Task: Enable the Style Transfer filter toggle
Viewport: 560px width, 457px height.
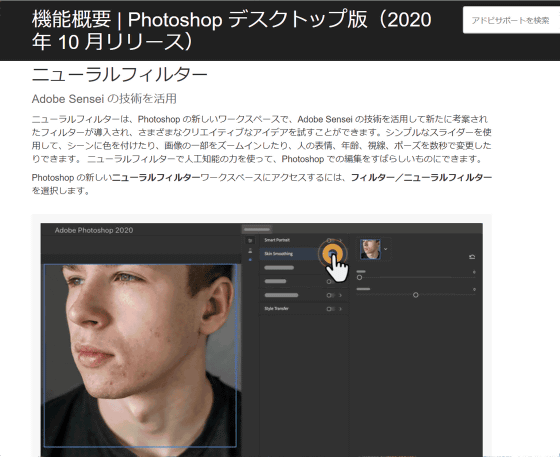Action: 331,309
